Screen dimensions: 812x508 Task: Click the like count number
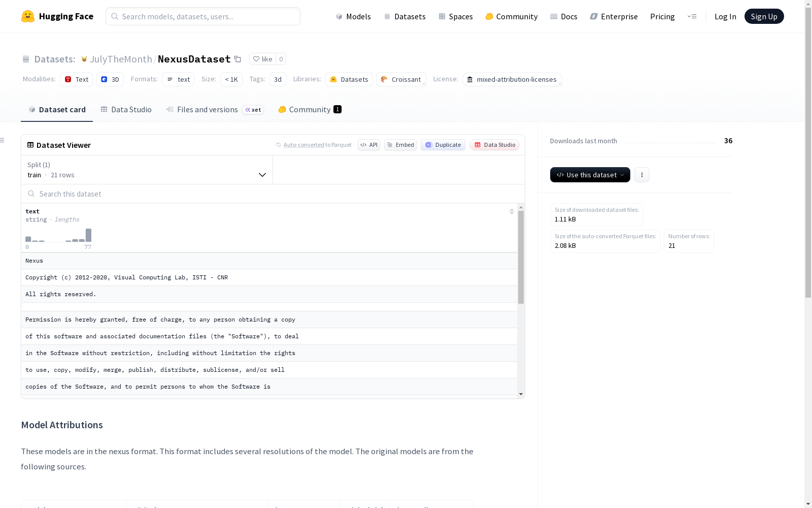coord(281,59)
